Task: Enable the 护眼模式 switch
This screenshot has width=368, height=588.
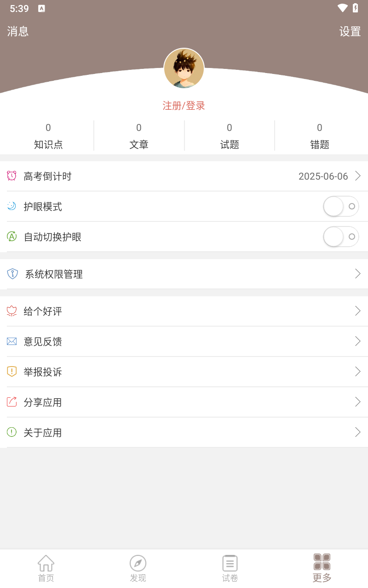Action: [341, 206]
